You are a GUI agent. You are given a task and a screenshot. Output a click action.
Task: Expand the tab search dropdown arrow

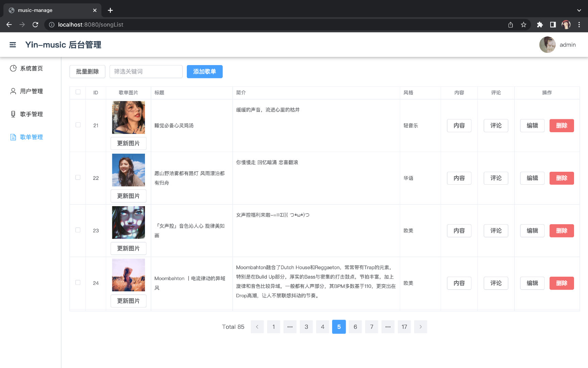tap(579, 10)
